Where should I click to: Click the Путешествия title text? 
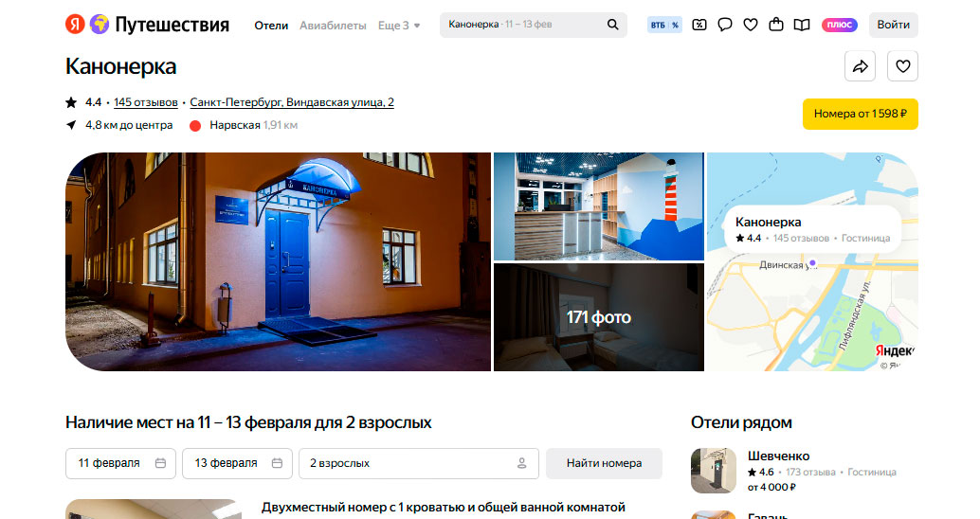pyautogui.click(x=172, y=25)
